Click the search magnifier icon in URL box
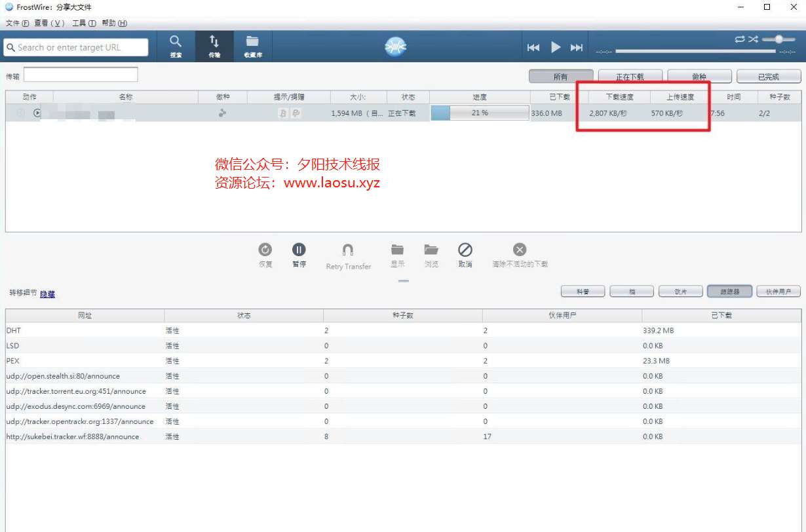Viewport: 806px width, 532px height. (x=10, y=47)
